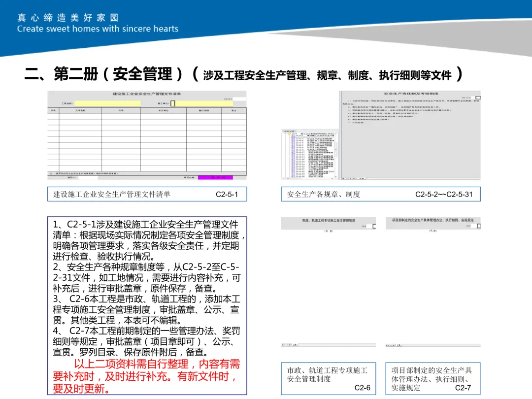
Task: Click sheet tab arrows under the 市政、轨道工程 screenshot
Action: (287, 345)
